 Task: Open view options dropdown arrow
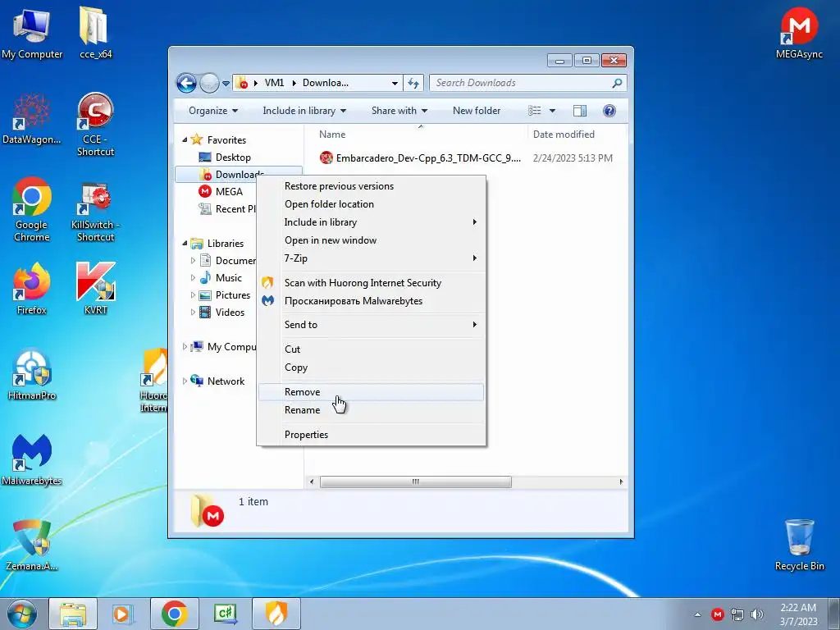(x=552, y=111)
